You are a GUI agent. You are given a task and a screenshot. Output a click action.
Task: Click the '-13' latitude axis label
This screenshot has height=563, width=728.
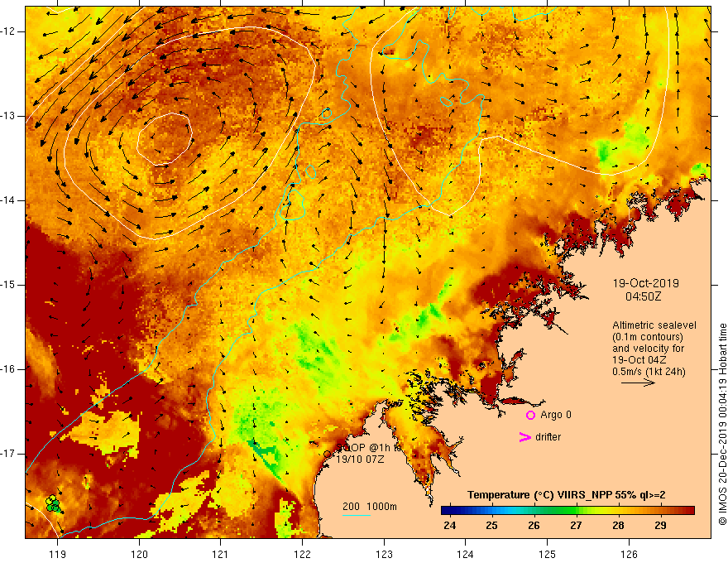pos(7,116)
